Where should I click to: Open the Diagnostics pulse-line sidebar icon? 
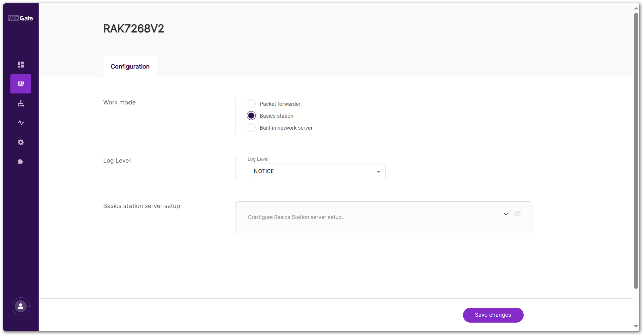coord(21,123)
